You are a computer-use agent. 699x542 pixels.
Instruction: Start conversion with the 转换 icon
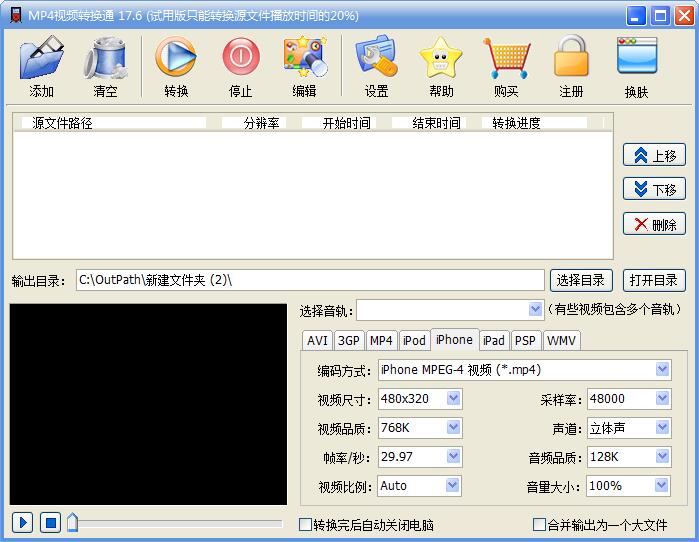[176, 58]
